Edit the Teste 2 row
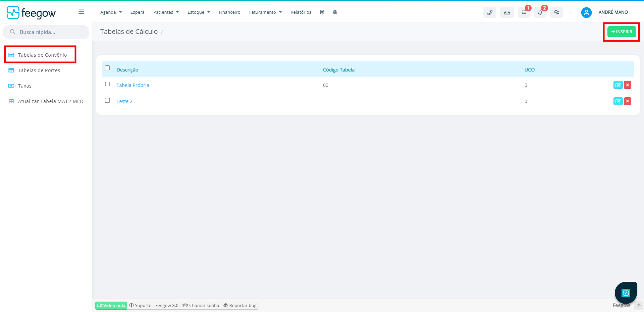This screenshot has height=312, width=644. tap(618, 101)
